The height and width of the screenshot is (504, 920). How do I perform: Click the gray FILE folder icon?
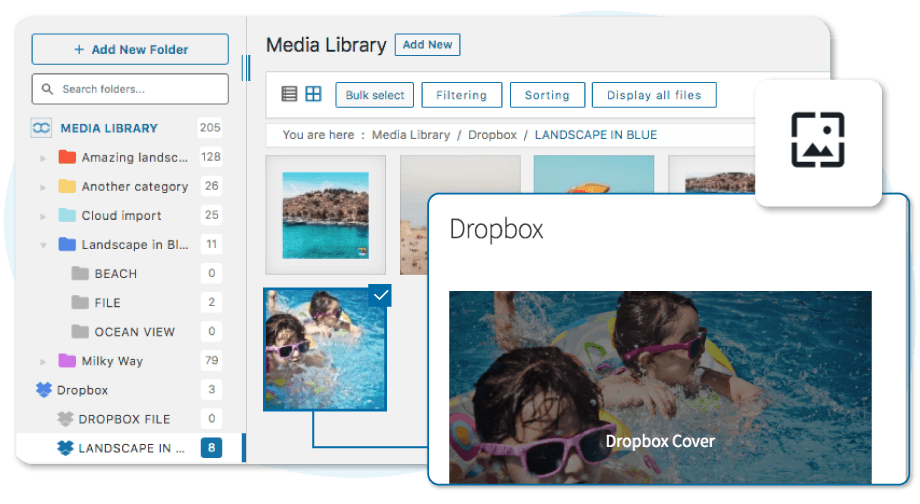point(80,302)
